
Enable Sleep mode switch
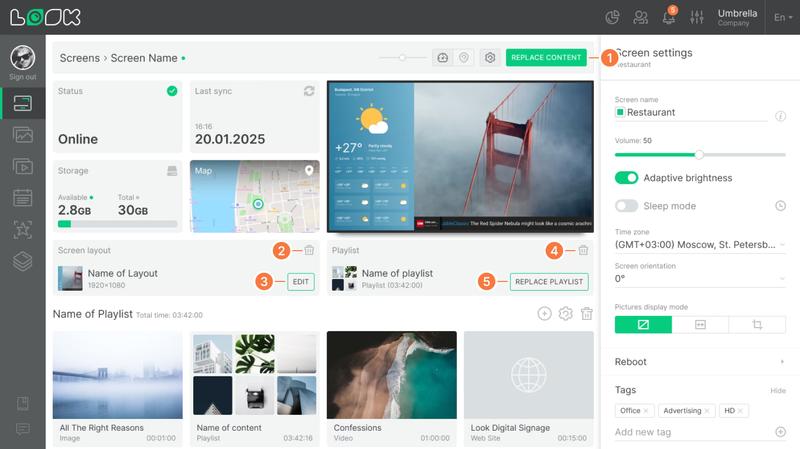pos(627,206)
